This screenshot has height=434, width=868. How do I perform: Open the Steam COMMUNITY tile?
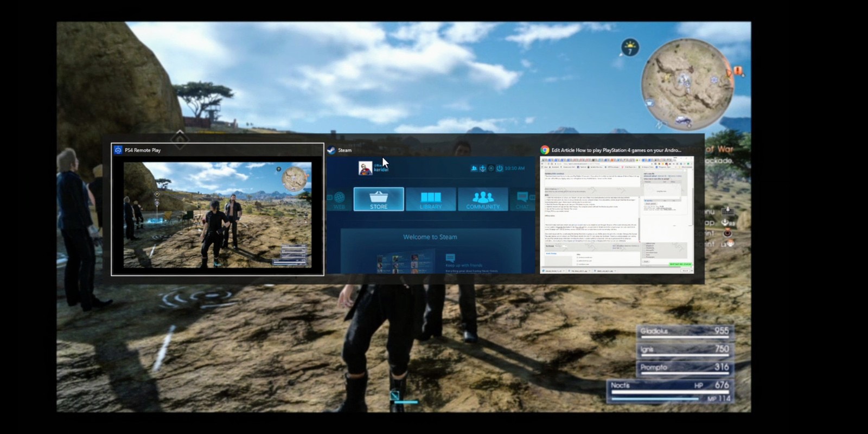483,199
